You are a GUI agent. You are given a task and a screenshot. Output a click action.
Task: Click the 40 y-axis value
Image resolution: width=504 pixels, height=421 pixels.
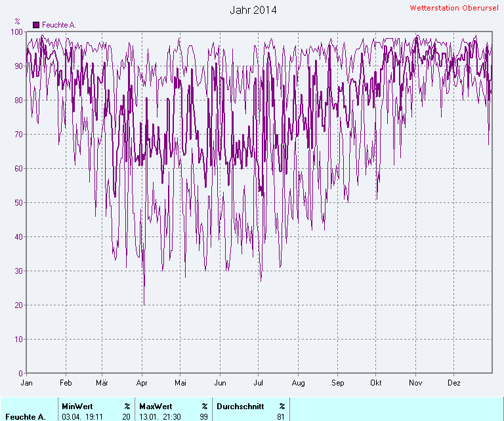coord(18,236)
